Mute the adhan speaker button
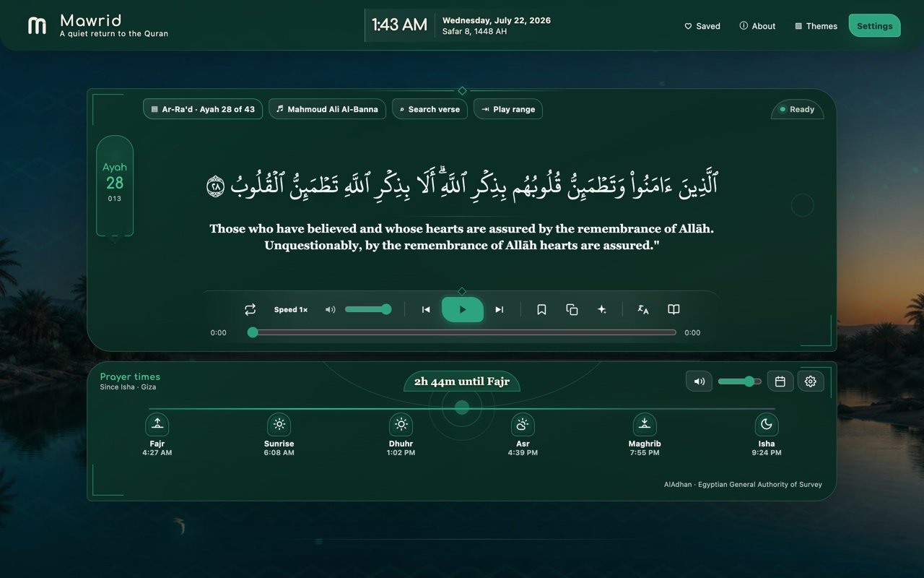Image resolution: width=924 pixels, height=578 pixels. (699, 381)
